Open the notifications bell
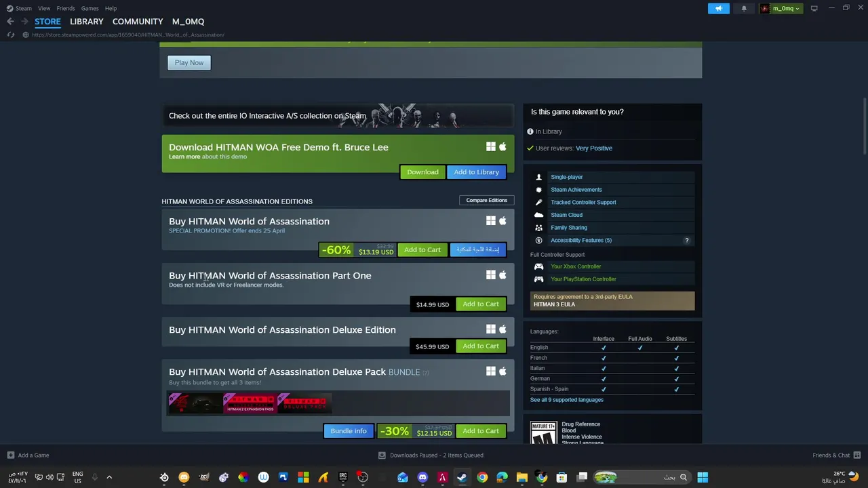 744,8
